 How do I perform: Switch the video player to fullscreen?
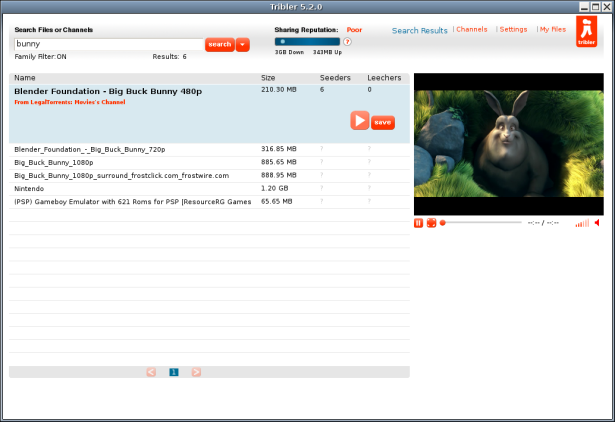431,223
